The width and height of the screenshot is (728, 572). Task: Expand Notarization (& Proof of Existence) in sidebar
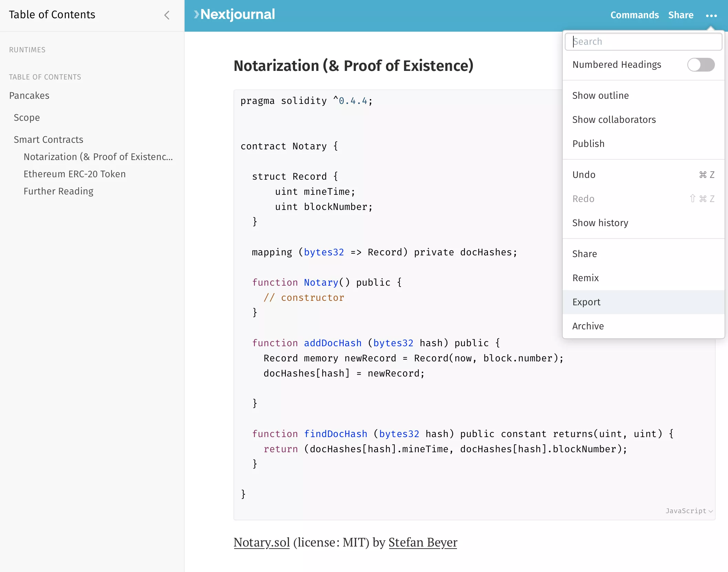pos(98,157)
